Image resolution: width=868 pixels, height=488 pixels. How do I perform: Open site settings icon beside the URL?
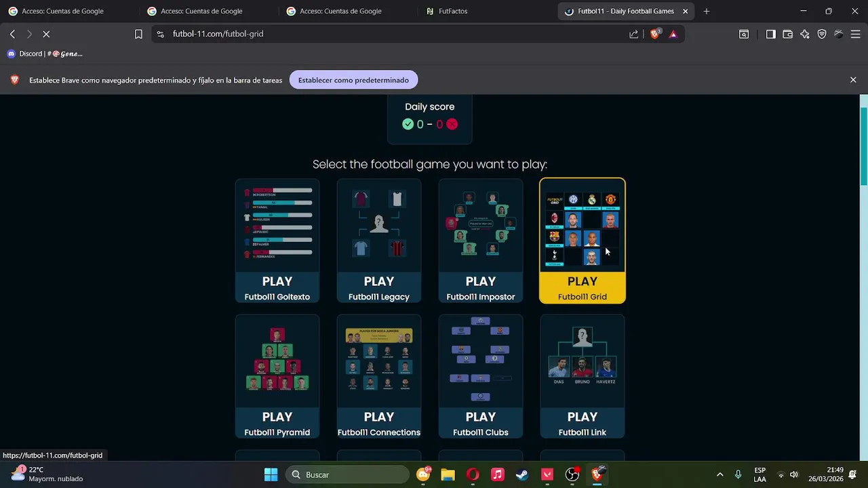pos(160,34)
